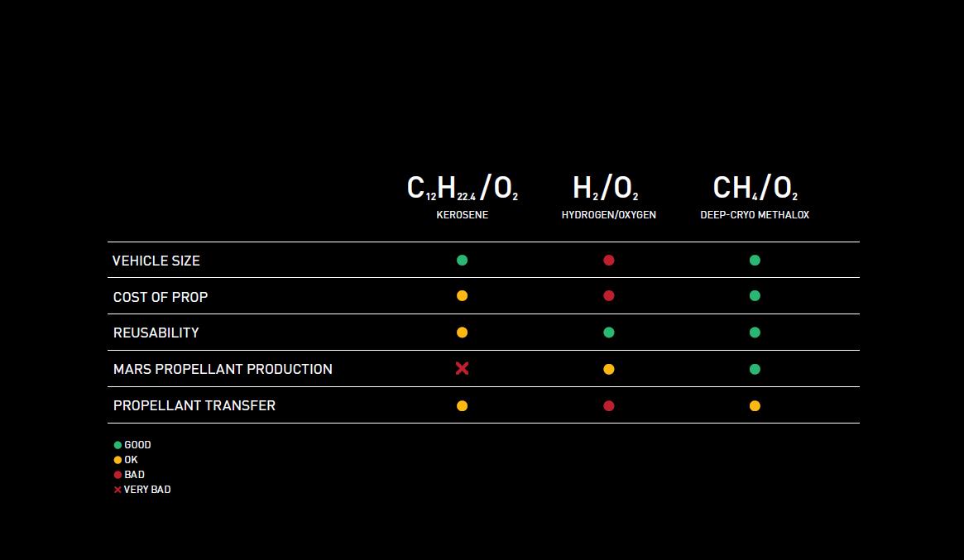Click the green GOOD legend dot
The image size is (964, 560).
[118, 445]
